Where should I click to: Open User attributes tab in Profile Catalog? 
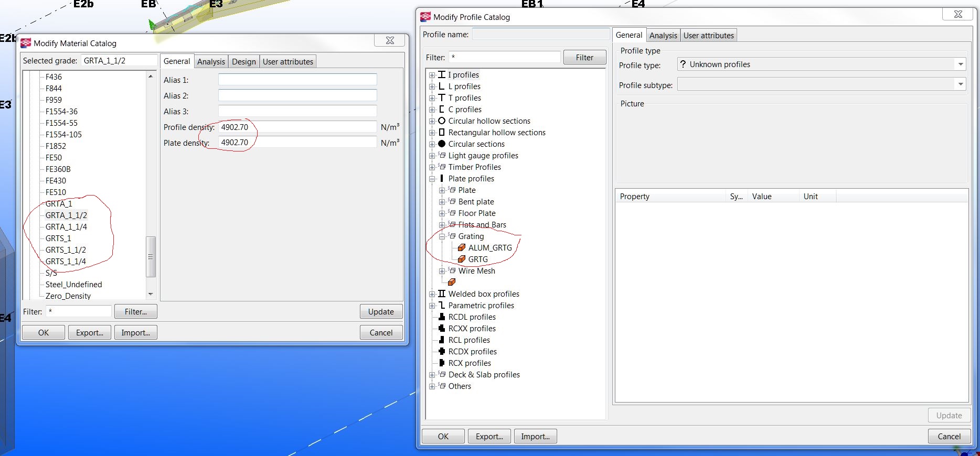coord(708,36)
